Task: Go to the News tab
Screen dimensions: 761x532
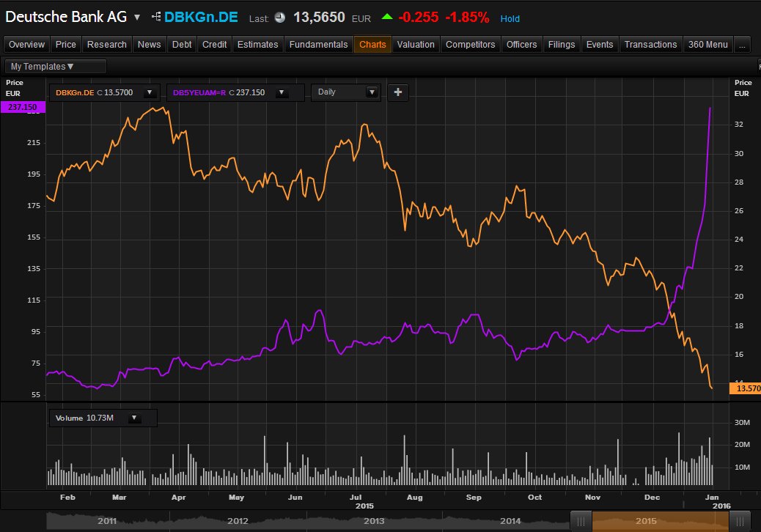Action: (x=149, y=45)
